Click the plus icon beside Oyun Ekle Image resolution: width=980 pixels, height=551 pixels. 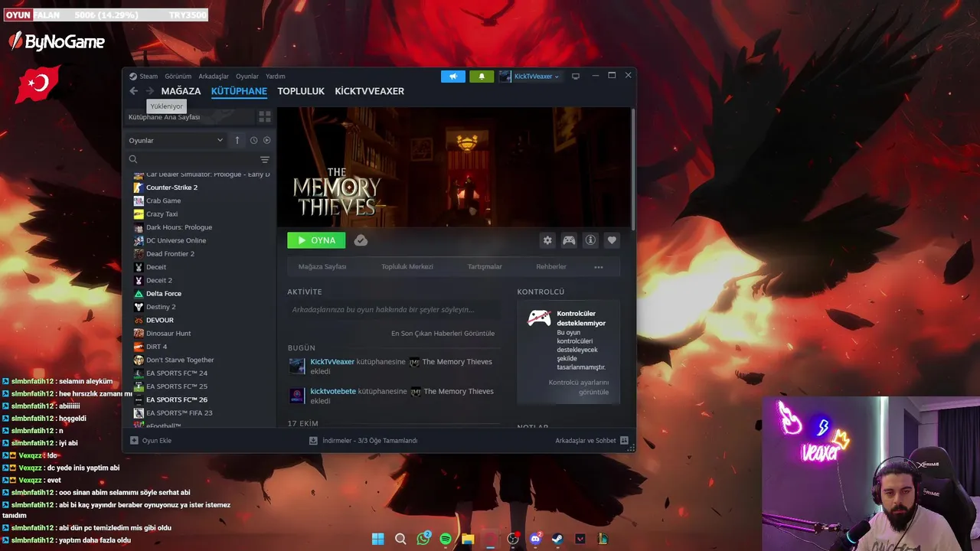pos(134,441)
